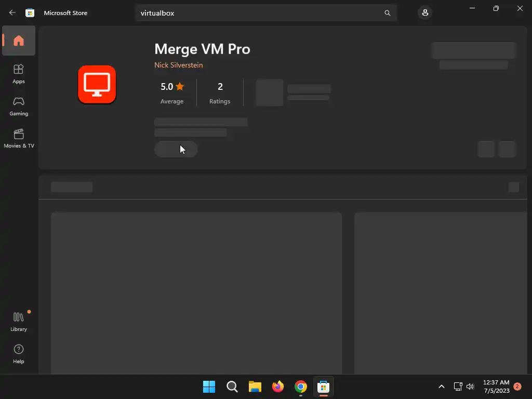Open the Library section
The height and width of the screenshot is (399, 532).
pyautogui.click(x=19, y=322)
